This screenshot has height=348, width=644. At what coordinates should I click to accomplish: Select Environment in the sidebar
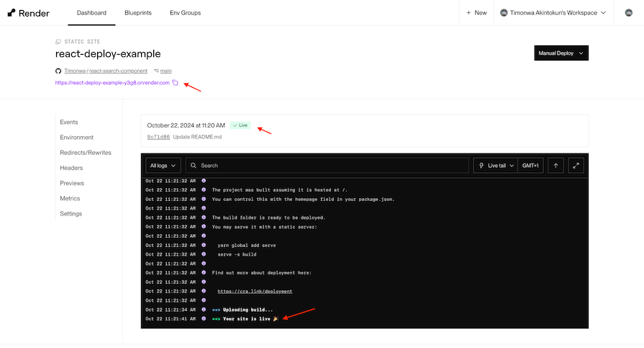coord(77,137)
